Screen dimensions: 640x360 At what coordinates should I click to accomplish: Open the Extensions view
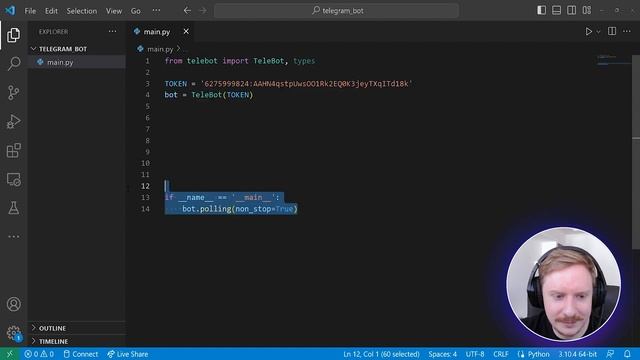click(x=13, y=150)
